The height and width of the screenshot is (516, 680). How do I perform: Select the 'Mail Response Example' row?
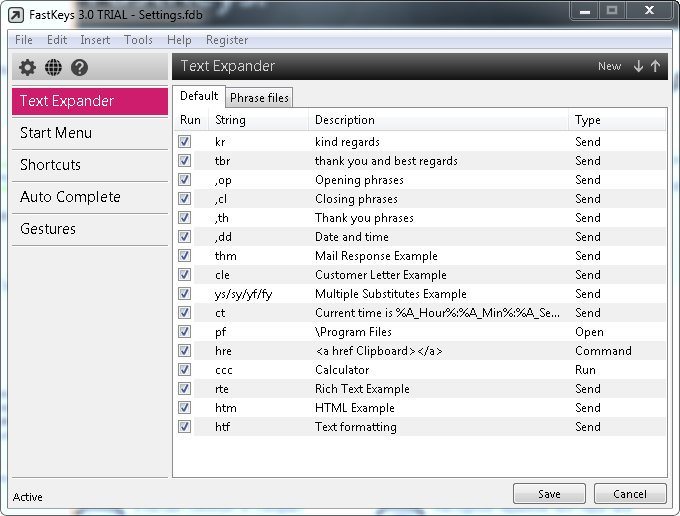420,256
